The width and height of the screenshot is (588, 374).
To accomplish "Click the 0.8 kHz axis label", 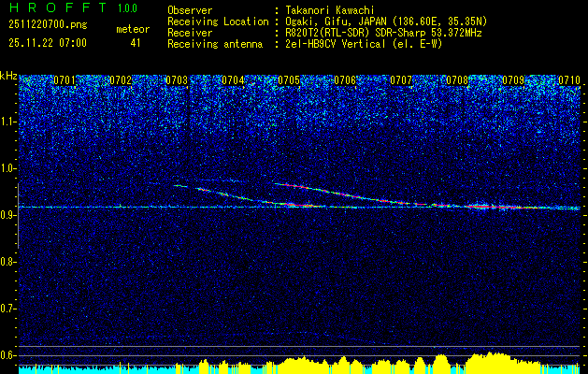I will [x=8, y=262].
